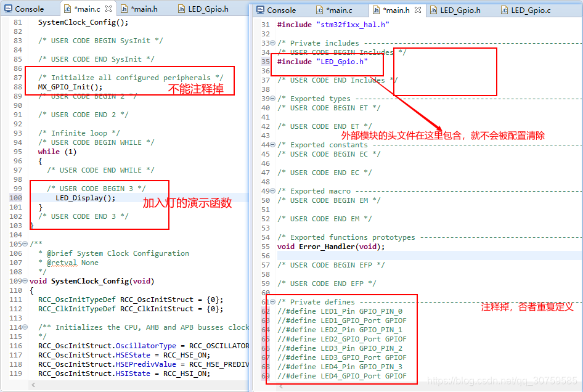Click //#define LED3_GPIO_Port GPIOF line

click(342, 357)
